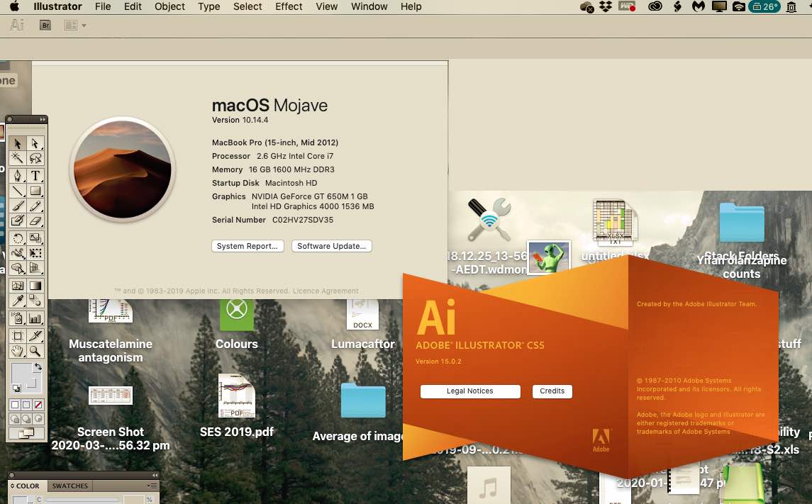
Task: Open the Window menu
Action: (x=369, y=6)
